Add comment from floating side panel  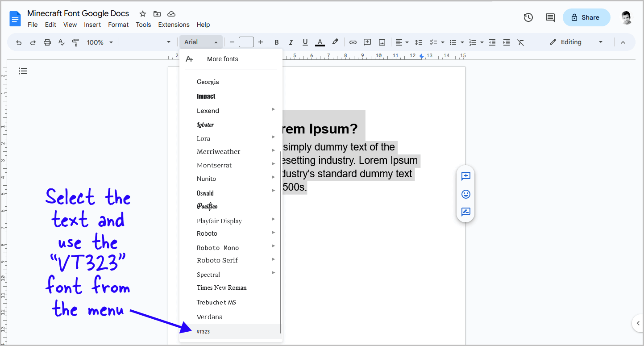click(465, 176)
